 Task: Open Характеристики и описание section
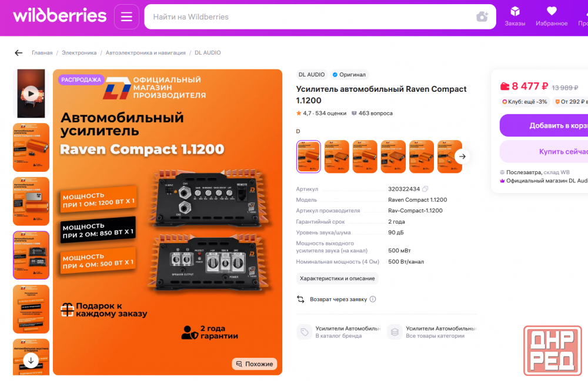337,278
